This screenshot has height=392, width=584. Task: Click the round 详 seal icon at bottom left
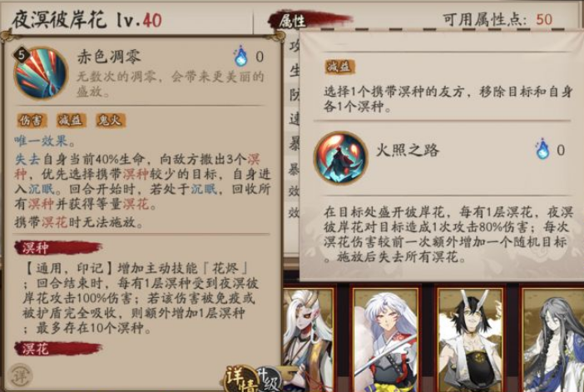click(20, 376)
